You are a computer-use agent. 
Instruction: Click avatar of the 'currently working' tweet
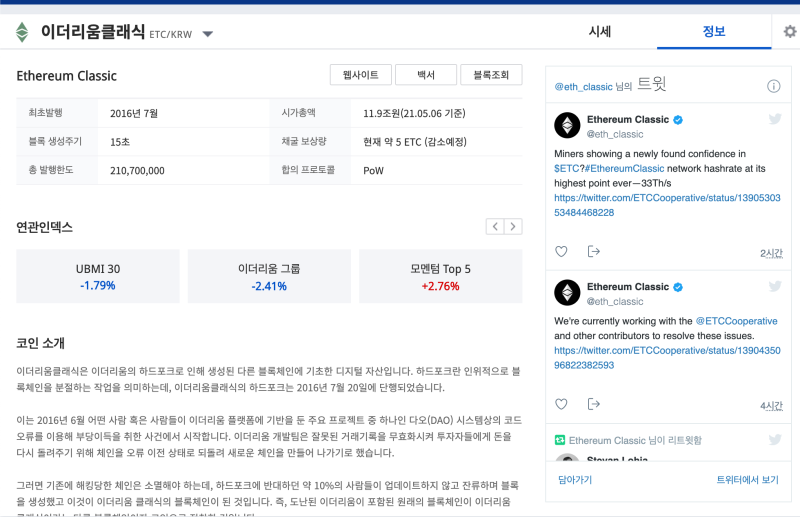click(x=567, y=292)
